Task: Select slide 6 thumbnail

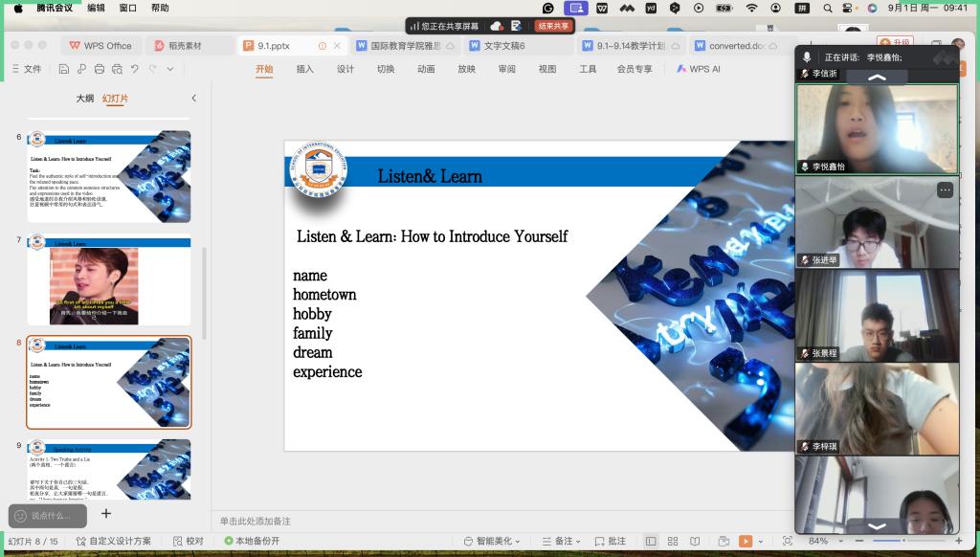Action: [x=109, y=176]
